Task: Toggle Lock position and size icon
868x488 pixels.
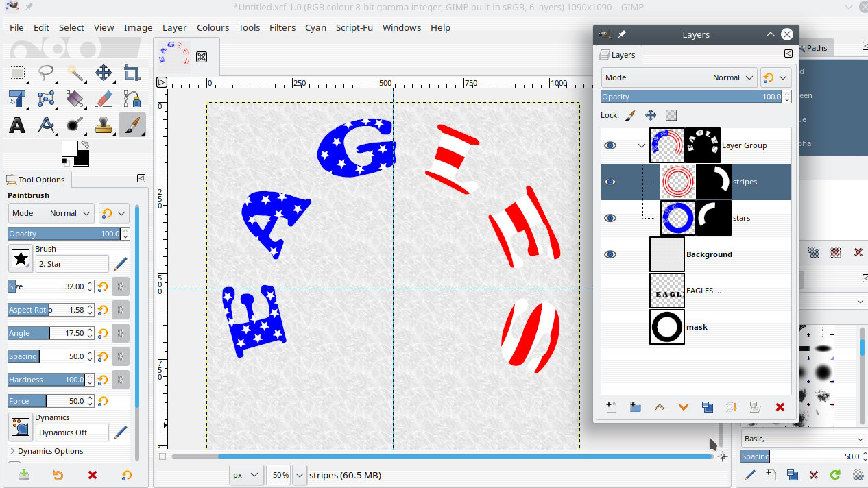Action: (651, 115)
